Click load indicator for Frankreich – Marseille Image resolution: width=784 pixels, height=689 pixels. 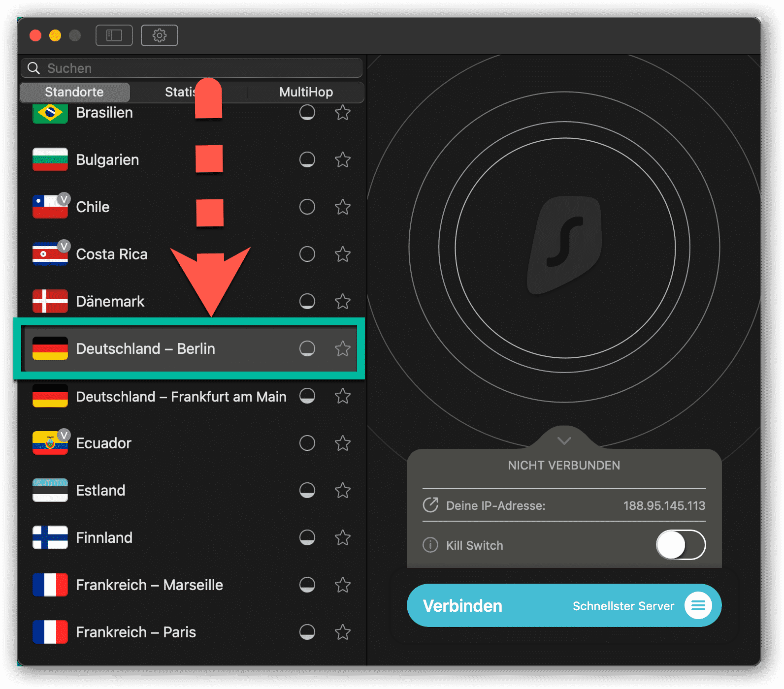click(307, 585)
